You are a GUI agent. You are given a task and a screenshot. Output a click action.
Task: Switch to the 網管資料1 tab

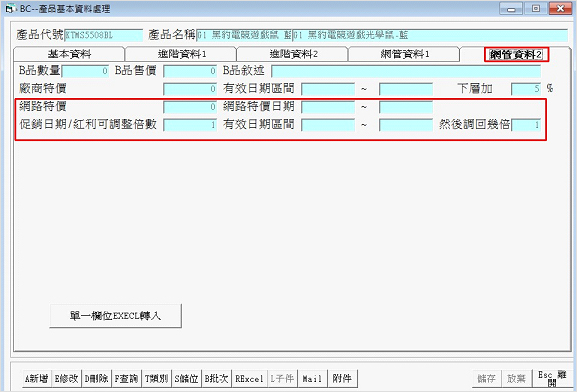pyautogui.click(x=404, y=54)
